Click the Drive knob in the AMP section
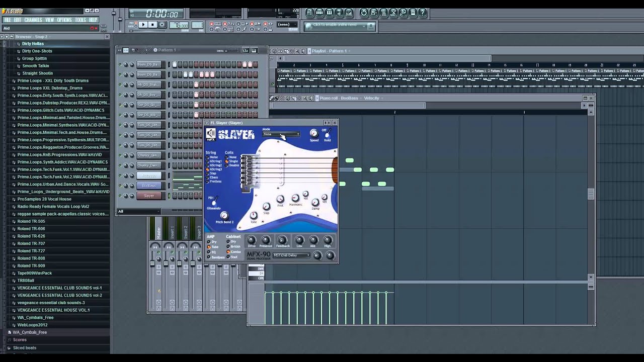 [251, 240]
